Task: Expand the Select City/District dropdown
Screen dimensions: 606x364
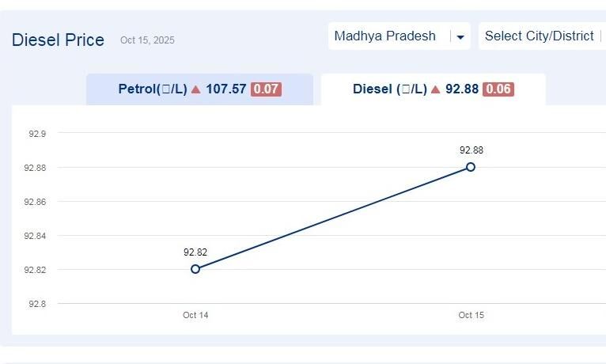Action: [541, 36]
